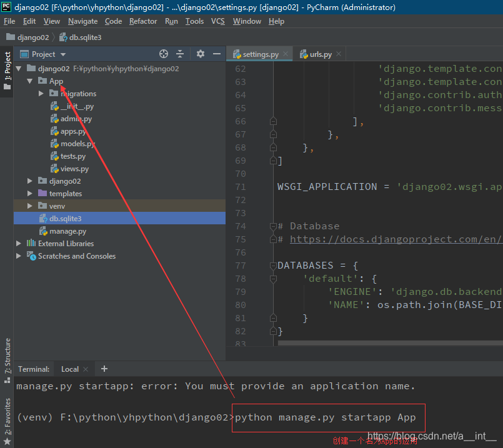
Task: Expand the venv folder
Action: tap(30, 206)
